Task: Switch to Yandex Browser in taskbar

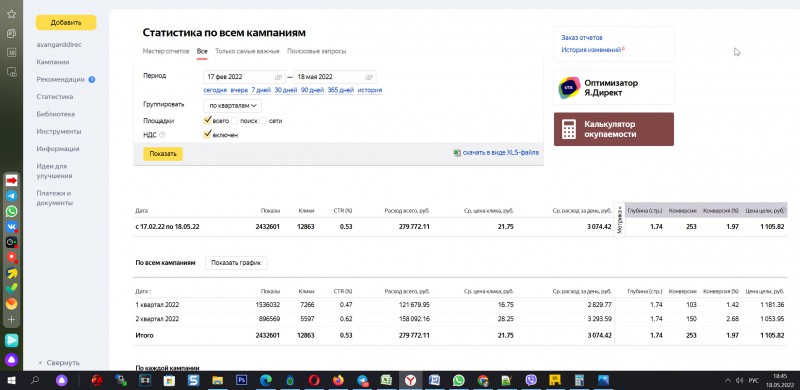Action: pyautogui.click(x=410, y=380)
